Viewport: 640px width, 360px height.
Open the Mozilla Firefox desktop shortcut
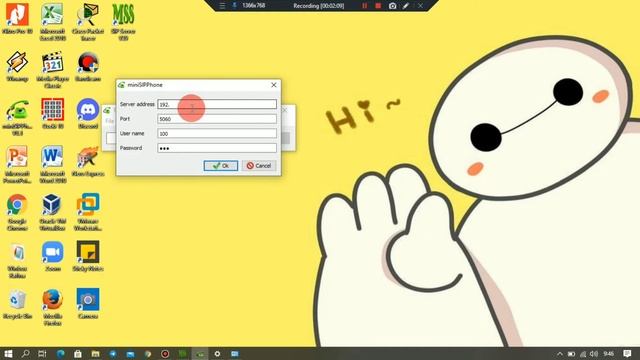[53, 307]
